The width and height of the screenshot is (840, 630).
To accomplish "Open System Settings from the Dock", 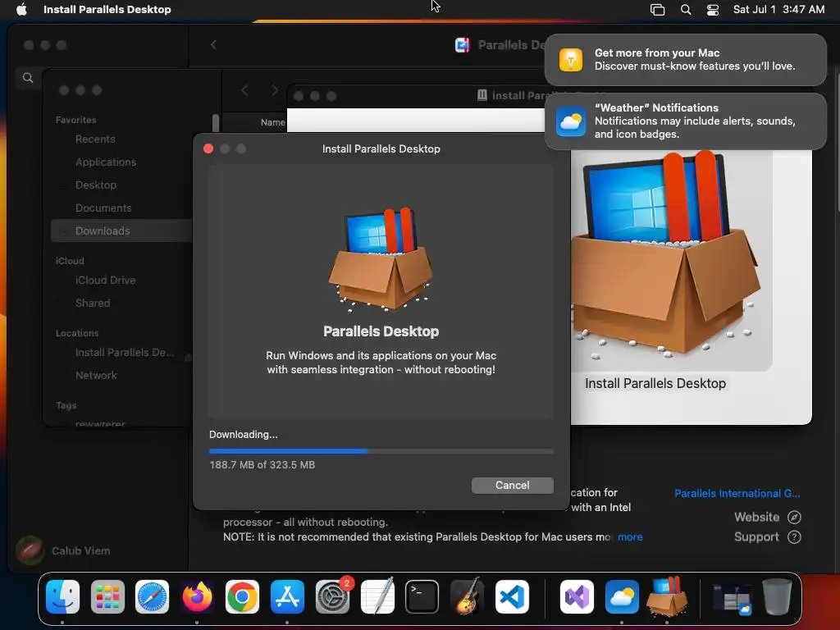I will 333,596.
